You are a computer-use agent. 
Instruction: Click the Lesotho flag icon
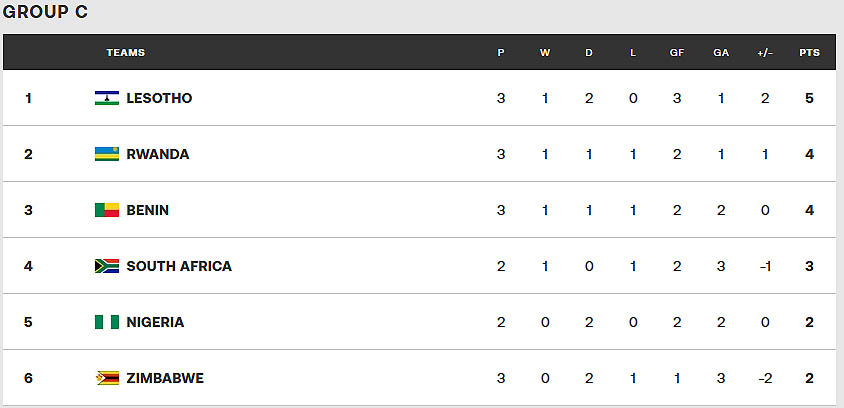(x=107, y=98)
